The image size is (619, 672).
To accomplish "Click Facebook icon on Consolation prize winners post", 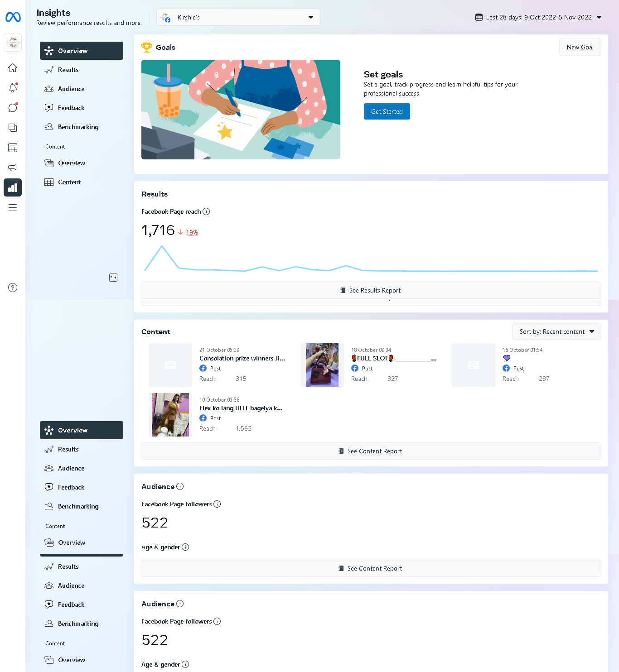I will pyautogui.click(x=203, y=369).
